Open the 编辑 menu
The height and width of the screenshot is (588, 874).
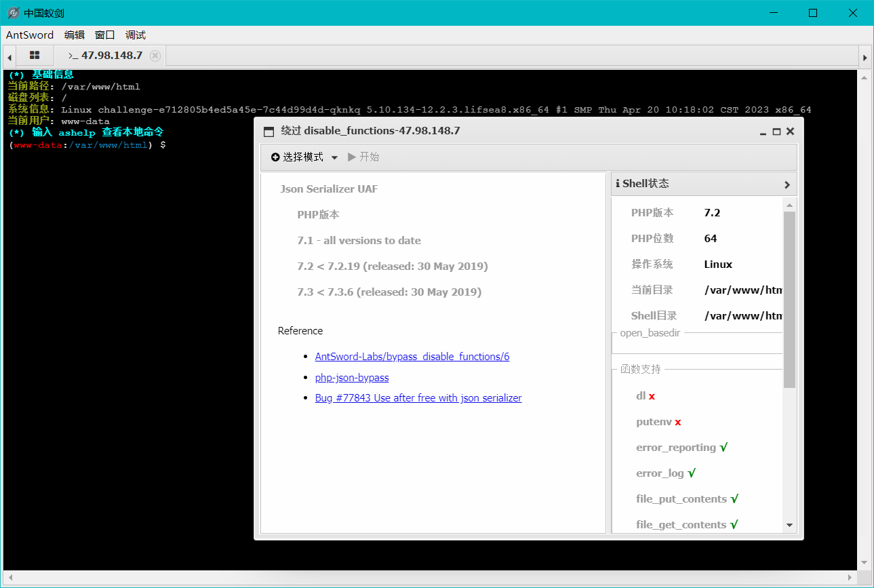coord(75,35)
